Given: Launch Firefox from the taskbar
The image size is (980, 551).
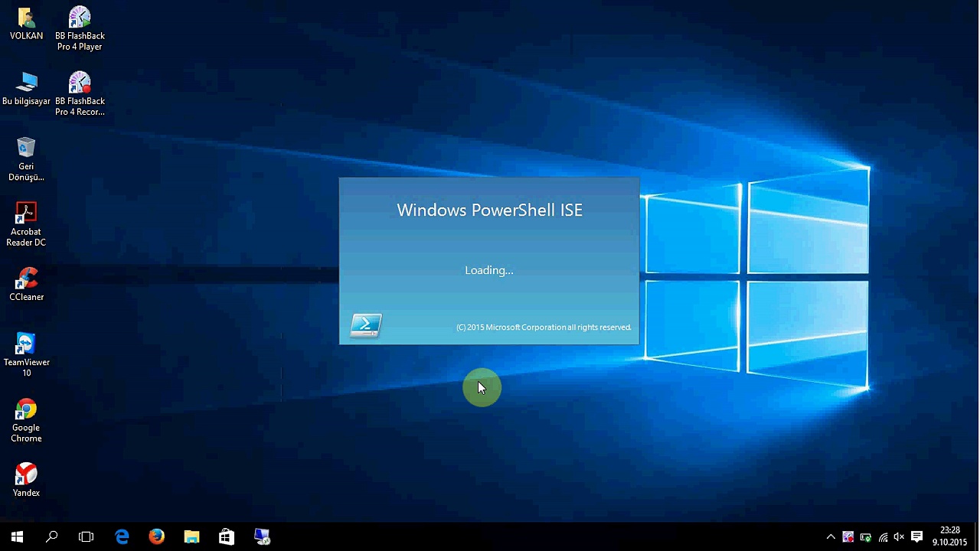Looking at the screenshot, I should point(156,536).
